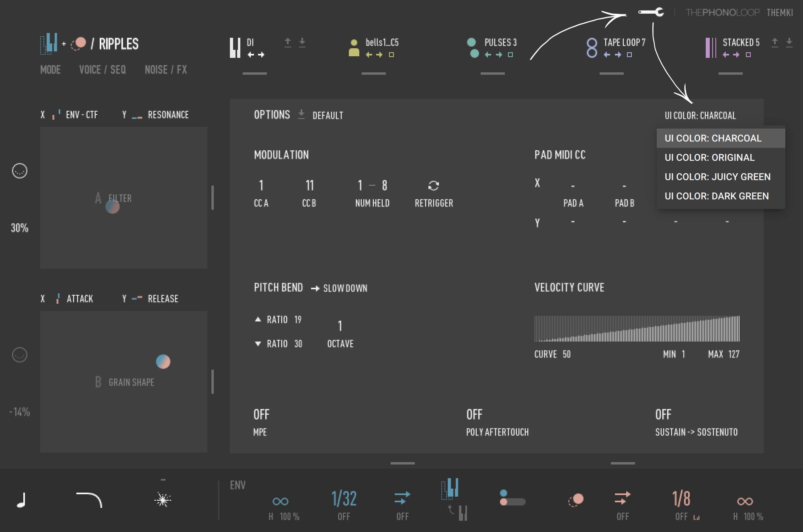The height and width of the screenshot is (532, 803).
Task: Click the Pulses 3 green circles icon
Action: (x=473, y=47)
